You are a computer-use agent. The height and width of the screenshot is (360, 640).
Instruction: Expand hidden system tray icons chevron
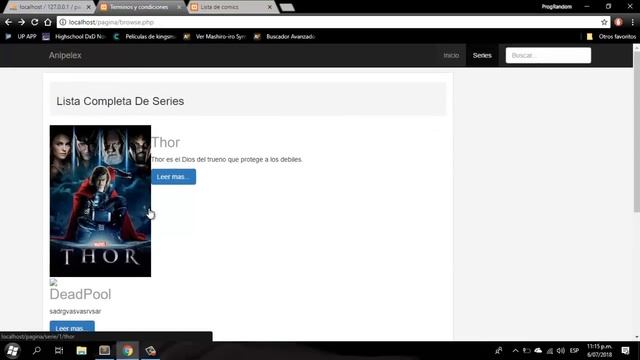pos(516,351)
